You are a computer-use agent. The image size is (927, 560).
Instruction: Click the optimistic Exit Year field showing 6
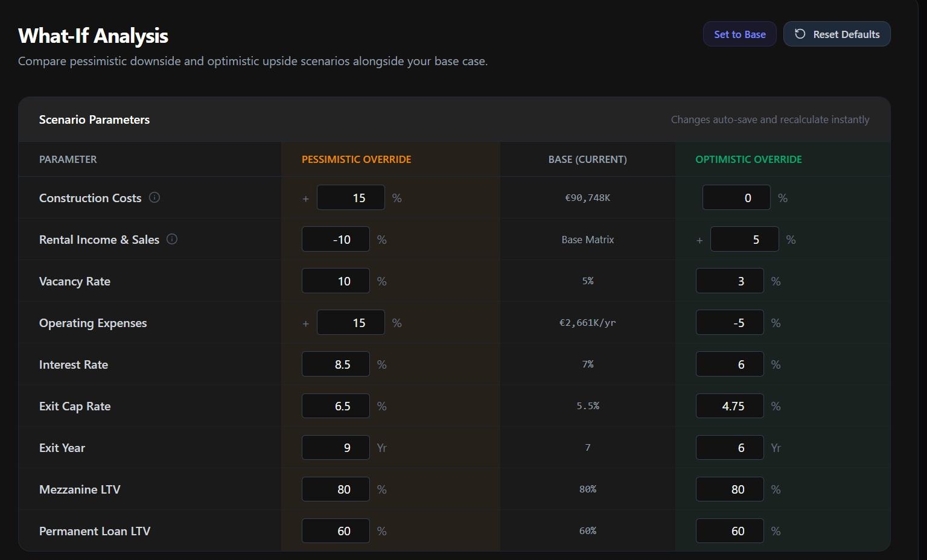point(730,447)
